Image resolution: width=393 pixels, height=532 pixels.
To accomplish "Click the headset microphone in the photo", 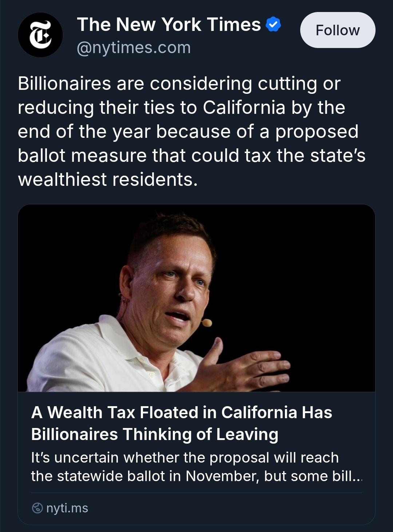I will point(207,322).
